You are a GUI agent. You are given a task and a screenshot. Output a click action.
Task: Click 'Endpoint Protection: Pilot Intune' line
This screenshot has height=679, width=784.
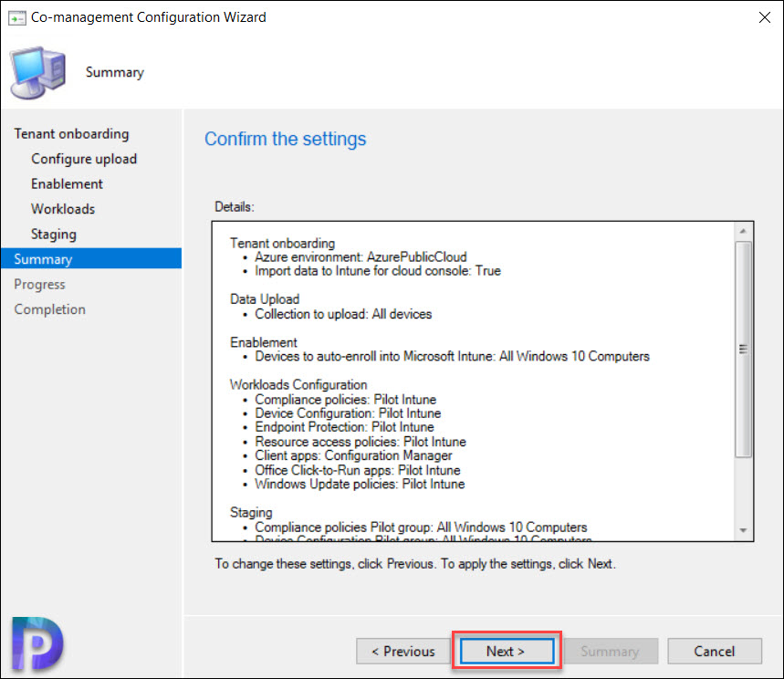click(x=344, y=427)
